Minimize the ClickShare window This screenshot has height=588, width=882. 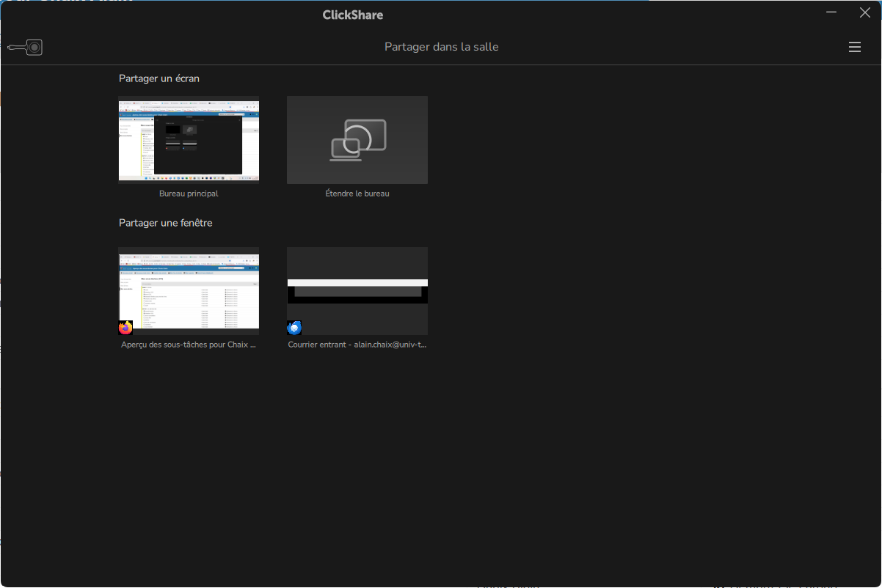(x=831, y=12)
